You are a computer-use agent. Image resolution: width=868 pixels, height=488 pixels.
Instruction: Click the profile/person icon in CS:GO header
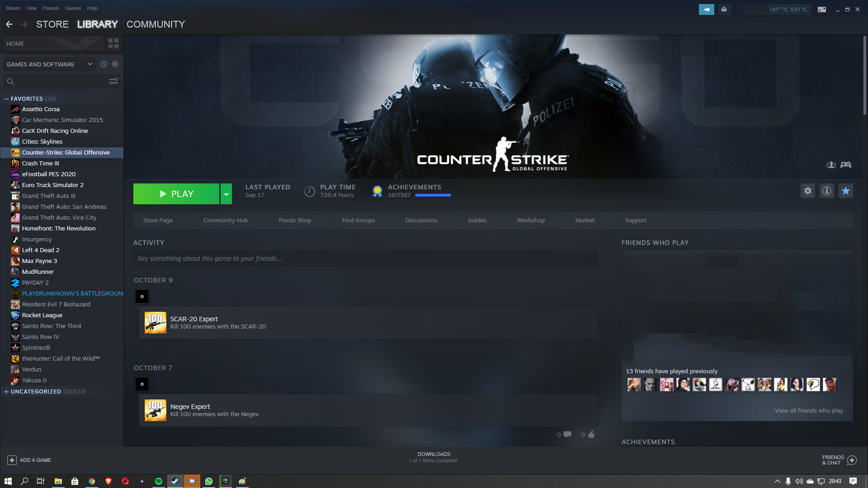coord(831,164)
